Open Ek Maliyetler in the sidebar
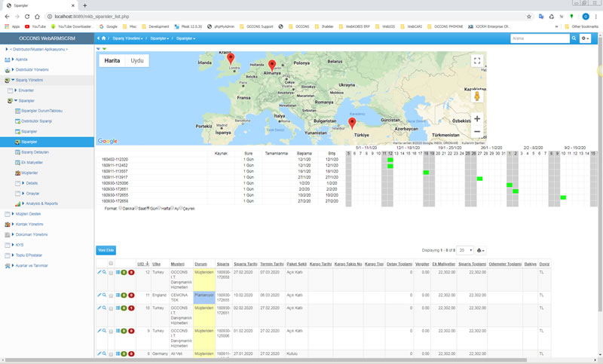Screen dimensions: 603x364 (32, 163)
